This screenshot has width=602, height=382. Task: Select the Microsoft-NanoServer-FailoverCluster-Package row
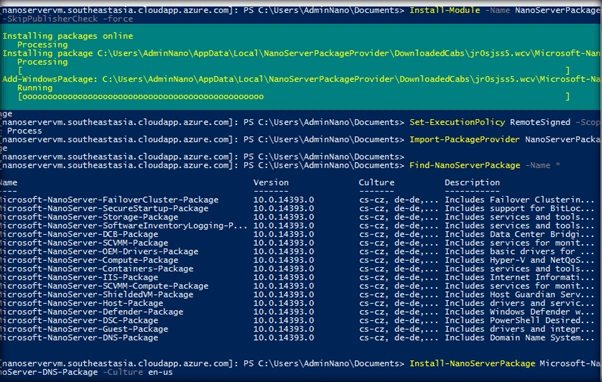(297, 200)
